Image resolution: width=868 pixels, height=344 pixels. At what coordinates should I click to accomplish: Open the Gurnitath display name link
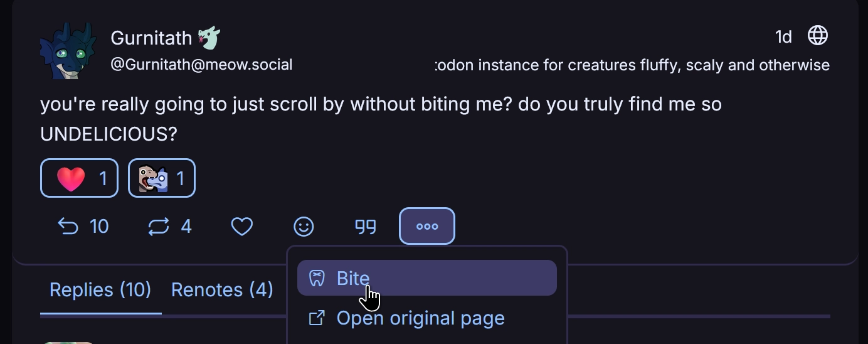(151, 38)
